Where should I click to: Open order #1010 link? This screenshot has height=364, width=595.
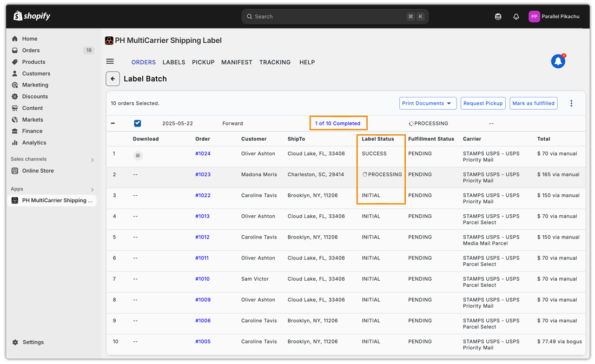(202, 279)
